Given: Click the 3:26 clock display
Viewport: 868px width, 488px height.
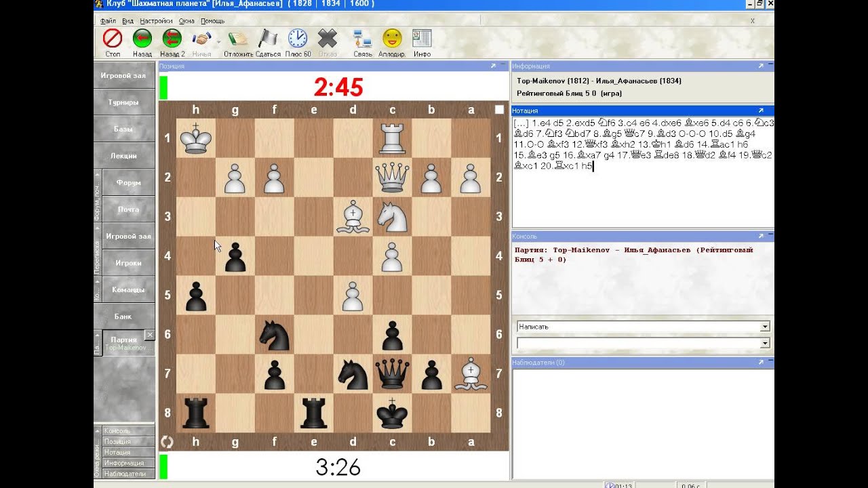Looking at the screenshot, I should pos(338,467).
